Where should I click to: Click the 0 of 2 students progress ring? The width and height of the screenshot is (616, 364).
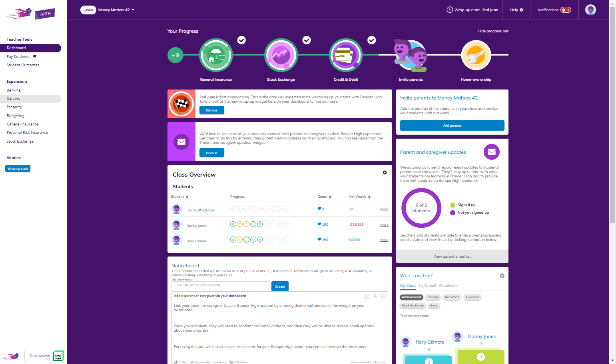click(421, 208)
